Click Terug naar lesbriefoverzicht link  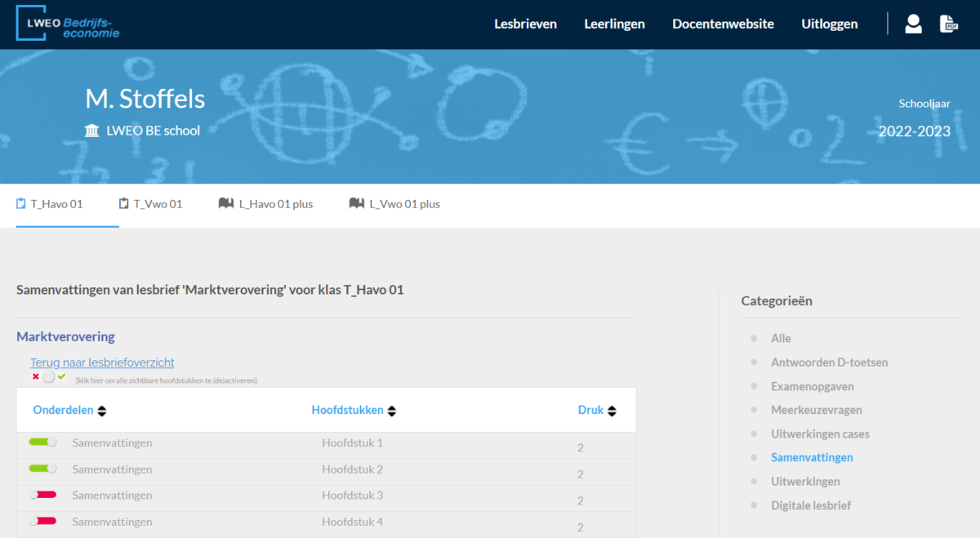(102, 362)
